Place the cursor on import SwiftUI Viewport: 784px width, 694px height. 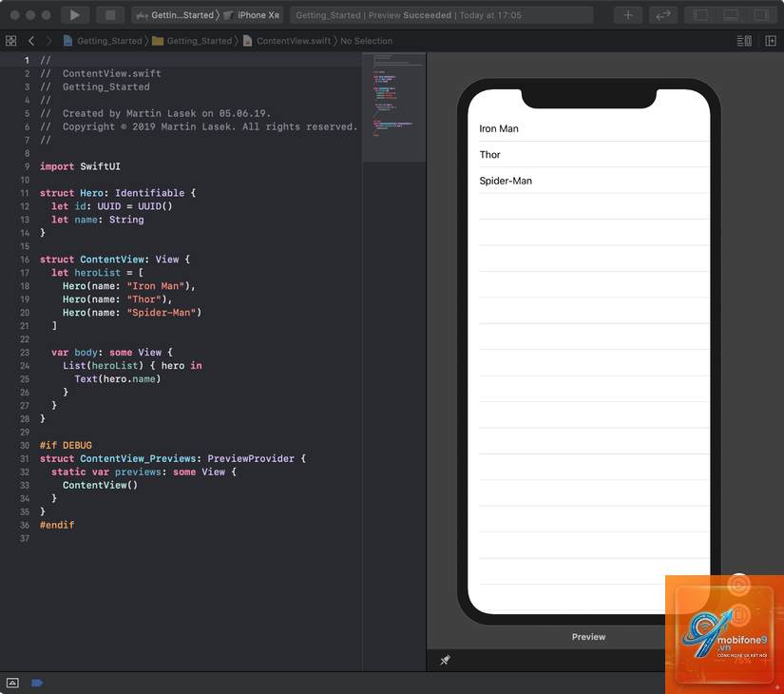click(80, 166)
